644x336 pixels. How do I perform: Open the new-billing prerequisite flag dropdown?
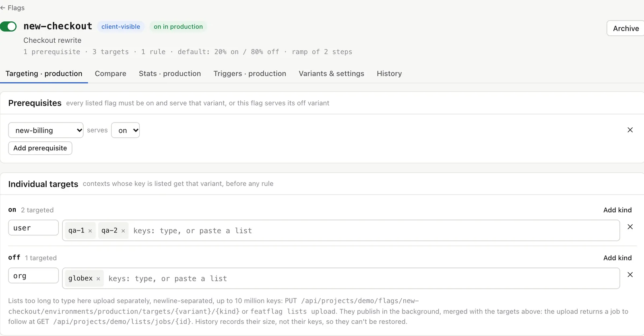click(46, 130)
